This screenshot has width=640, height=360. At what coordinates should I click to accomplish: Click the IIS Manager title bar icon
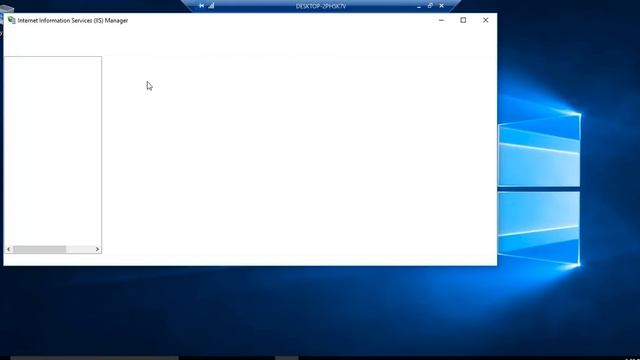(11, 20)
